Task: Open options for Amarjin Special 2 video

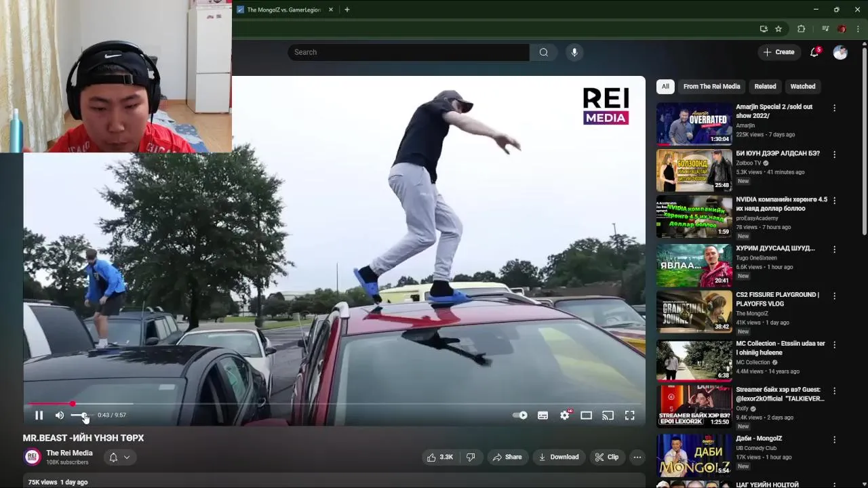Action: point(834,108)
